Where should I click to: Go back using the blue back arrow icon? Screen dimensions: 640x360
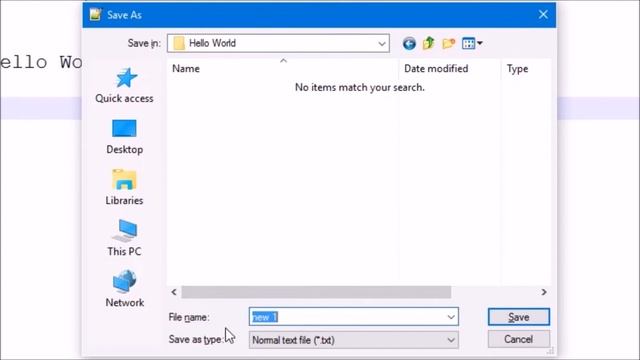pyautogui.click(x=409, y=43)
